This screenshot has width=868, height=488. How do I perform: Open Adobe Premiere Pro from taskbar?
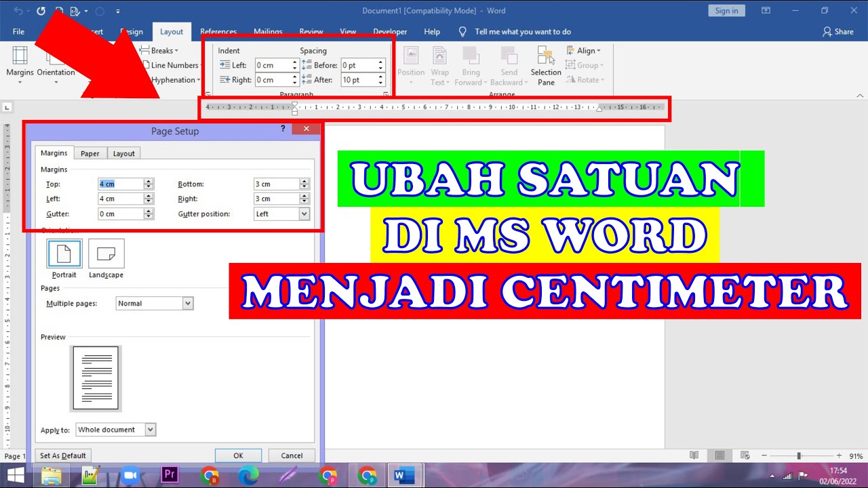tap(170, 476)
